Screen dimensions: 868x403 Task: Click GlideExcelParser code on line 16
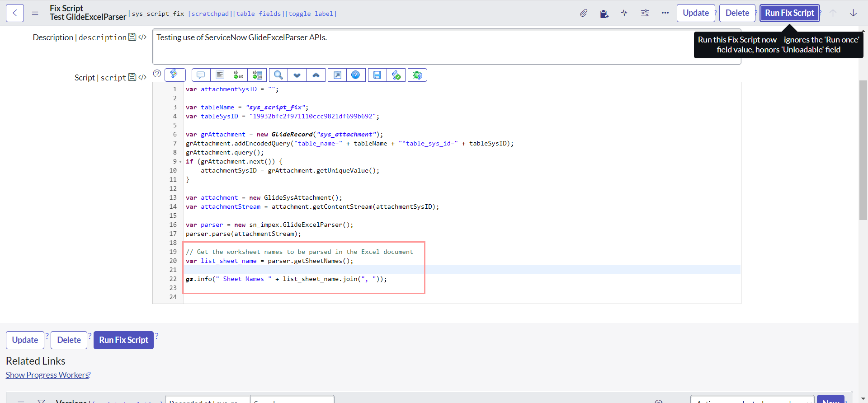(x=269, y=225)
